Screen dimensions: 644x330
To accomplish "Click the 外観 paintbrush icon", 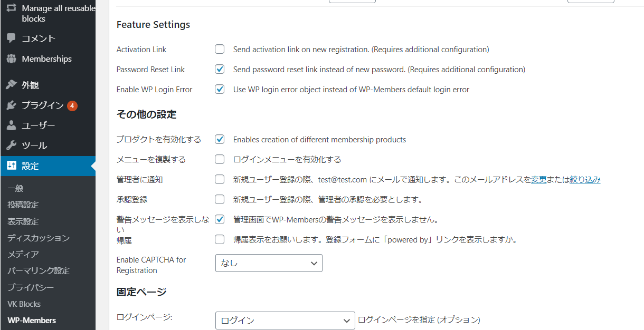I will pyautogui.click(x=11, y=85).
